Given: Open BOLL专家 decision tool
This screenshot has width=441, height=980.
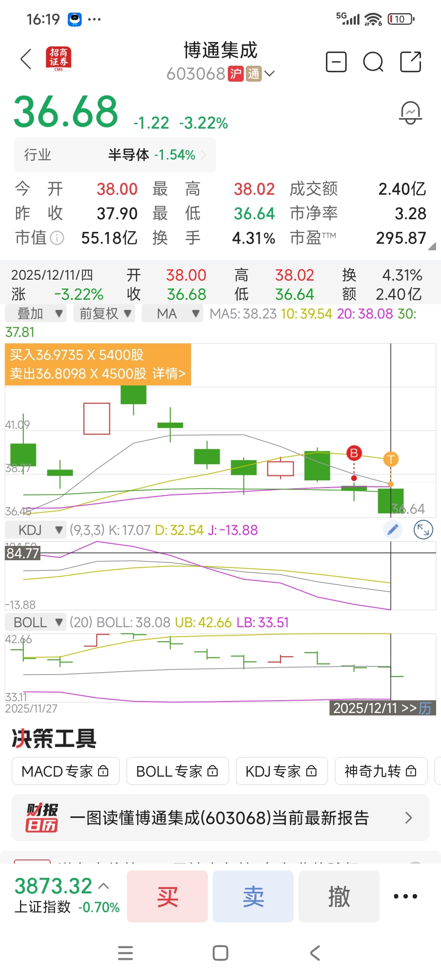Looking at the screenshot, I should pyautogui.click(x=178, y=771).
